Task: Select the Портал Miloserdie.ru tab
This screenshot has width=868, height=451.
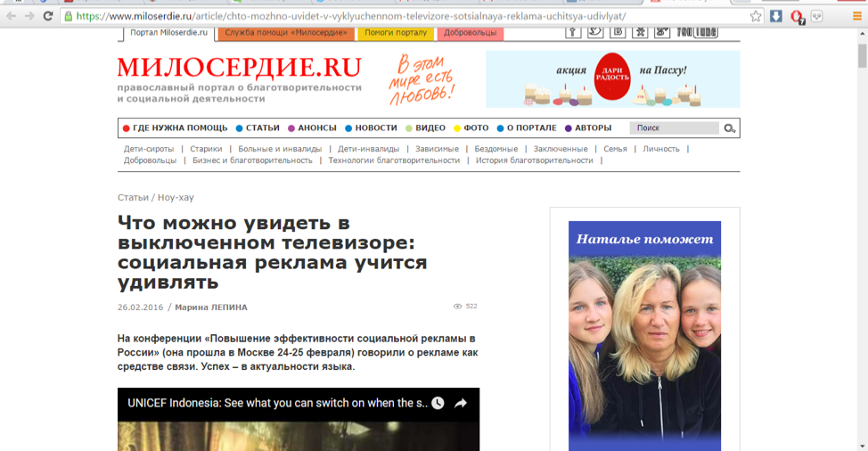Action: 168,33
